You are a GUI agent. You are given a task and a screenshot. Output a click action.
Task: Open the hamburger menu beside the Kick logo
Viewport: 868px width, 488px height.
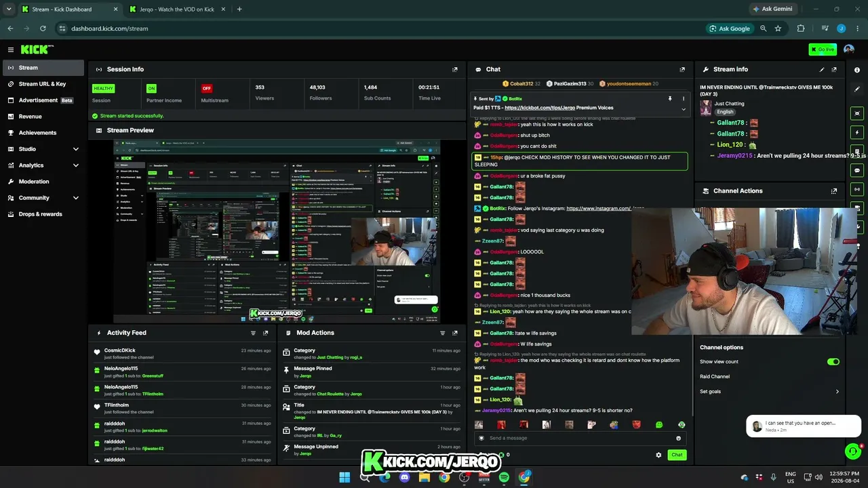pyautogui.click(x=11, y=49)
